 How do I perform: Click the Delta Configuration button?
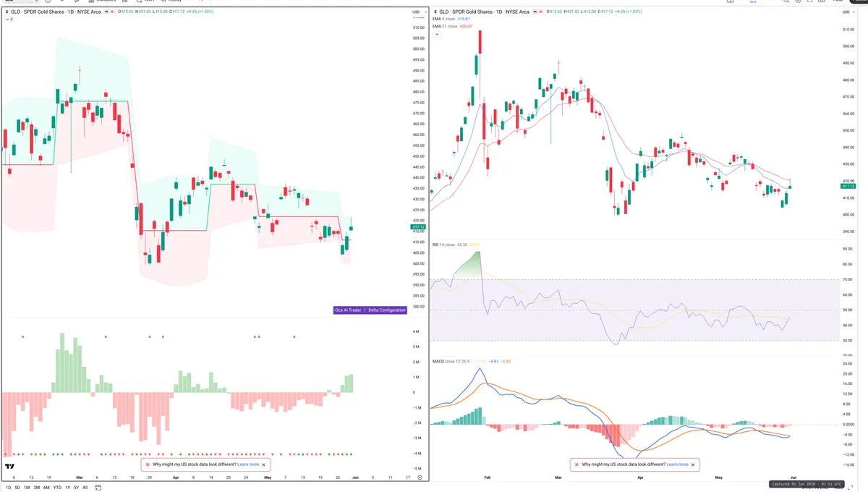pyautogui.click(x=387, y=310)
